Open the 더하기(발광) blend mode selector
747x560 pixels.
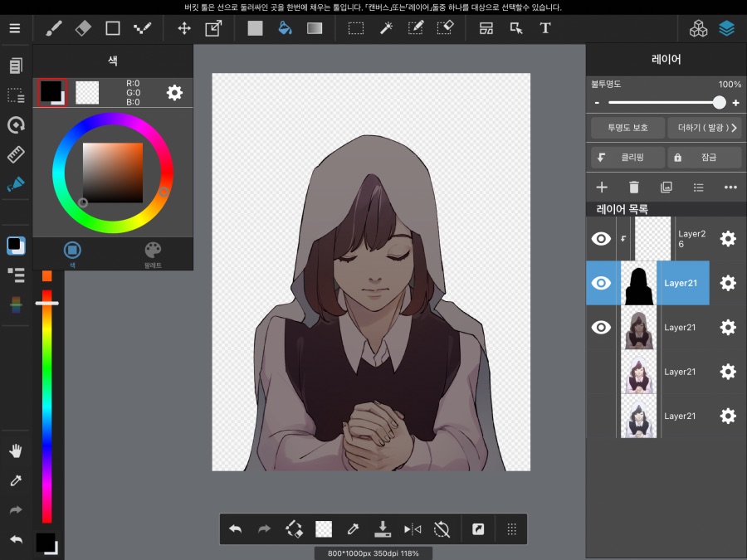coord(705,128)
